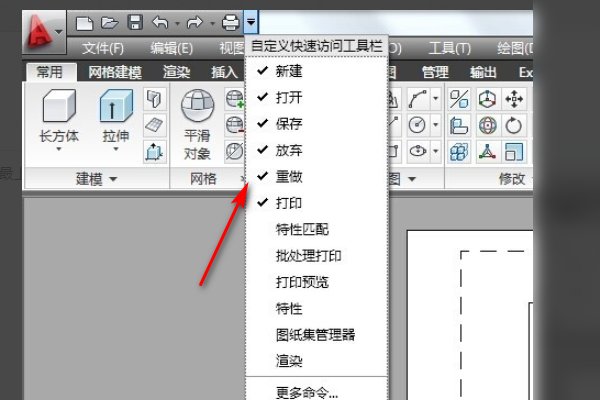Click the scale squares icon
This screenshot has width=600, height=400.
(x=514, y=152)
